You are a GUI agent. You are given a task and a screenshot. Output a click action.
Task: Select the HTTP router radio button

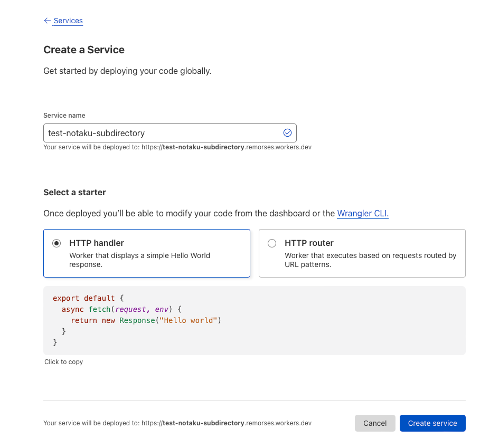pyautogui.click(x=272, y=244)
